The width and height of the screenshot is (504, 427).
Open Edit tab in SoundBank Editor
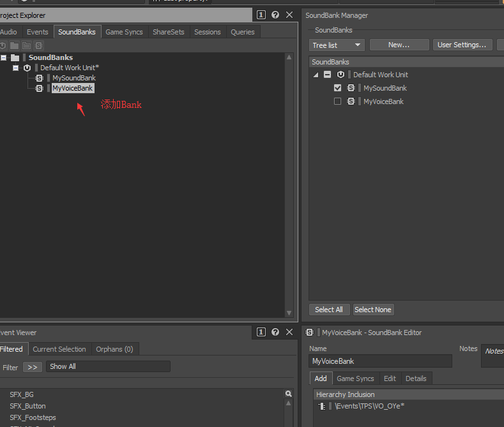click(x=390, y=378)
